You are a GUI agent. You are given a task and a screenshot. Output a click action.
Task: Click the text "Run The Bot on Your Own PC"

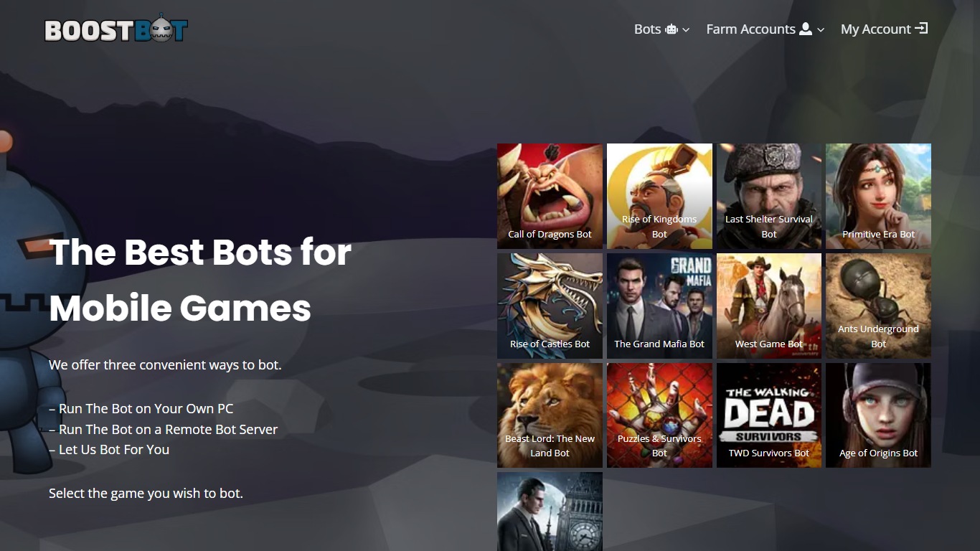pos(146,409)
